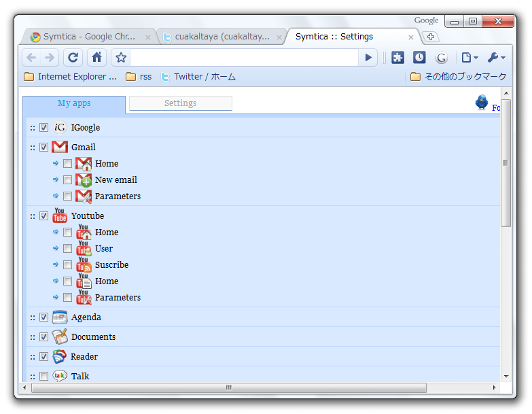The image size is (532, 414).
Task: Uncheck the Documents checkbox
Action: pyautogui.click(x=43, y=337)
